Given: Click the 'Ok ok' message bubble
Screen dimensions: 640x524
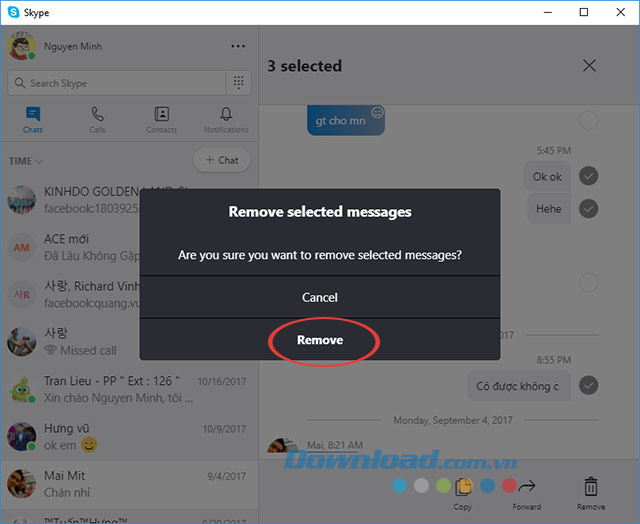Looking at the screenshot, I should [547, 176].
